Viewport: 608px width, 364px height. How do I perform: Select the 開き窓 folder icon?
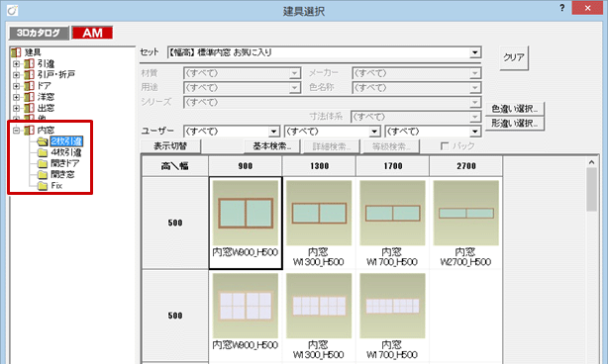click(43, 175)
